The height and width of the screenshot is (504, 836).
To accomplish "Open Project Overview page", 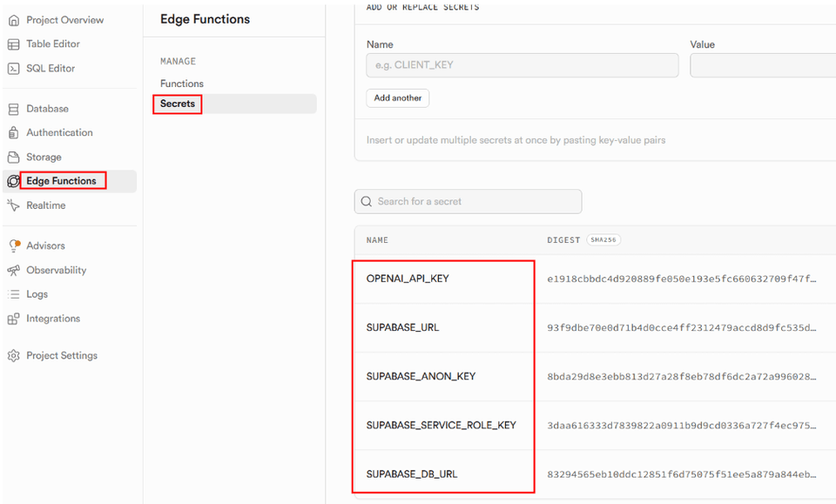I will (x=65, y=20).
